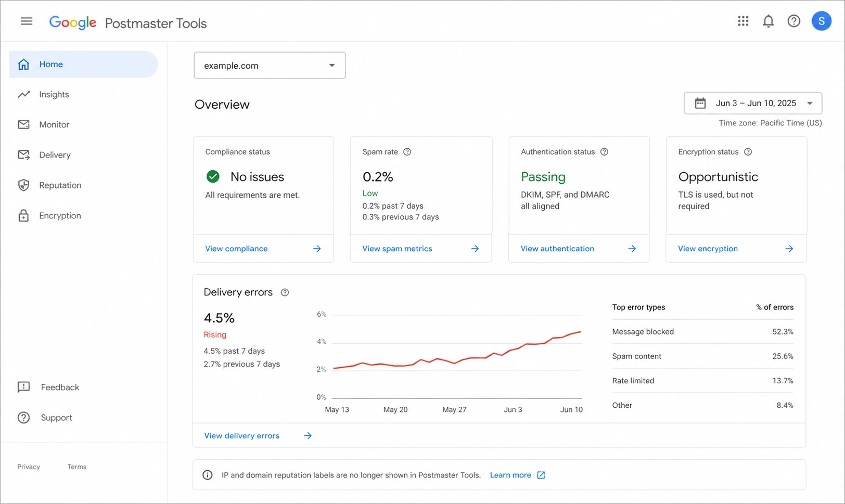Open the hamburger main menu

click(x=27, y=21)
